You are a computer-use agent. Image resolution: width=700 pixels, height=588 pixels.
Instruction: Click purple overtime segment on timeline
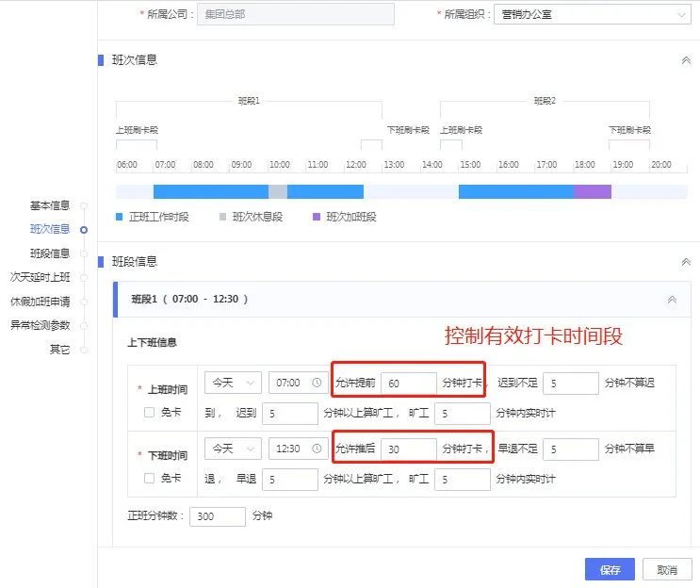(x=593, y=191)
